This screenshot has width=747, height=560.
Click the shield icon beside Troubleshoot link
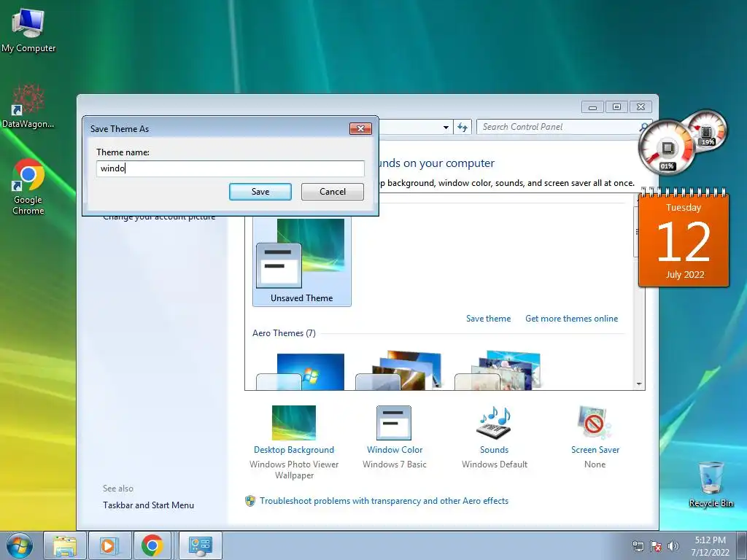(250, 501)
